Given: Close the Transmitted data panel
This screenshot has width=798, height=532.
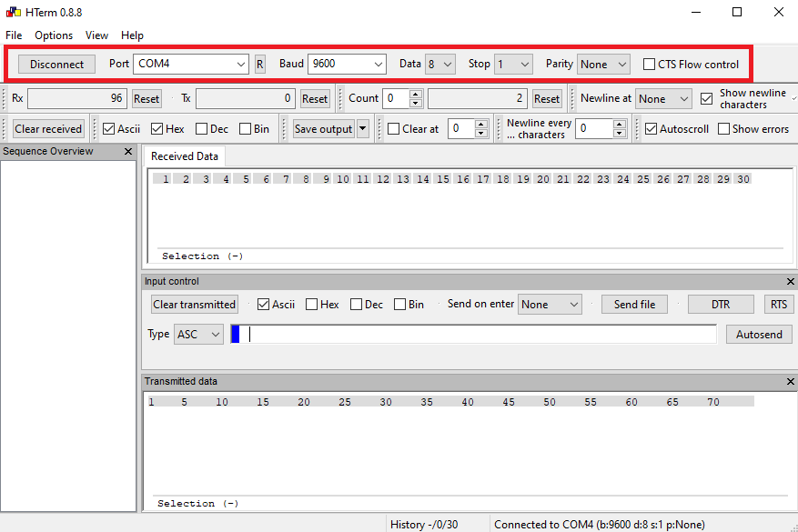Looking at the screenshot, I should click(x=790, y=382).
